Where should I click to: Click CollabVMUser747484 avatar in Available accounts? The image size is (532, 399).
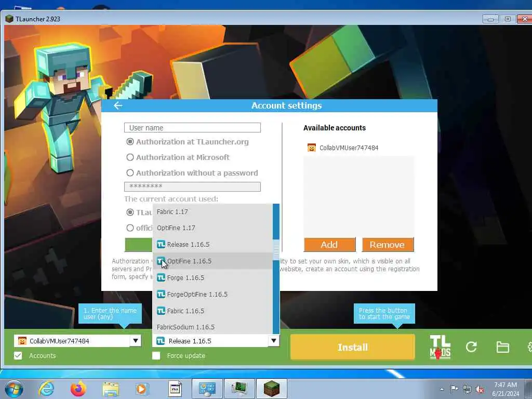312,148
